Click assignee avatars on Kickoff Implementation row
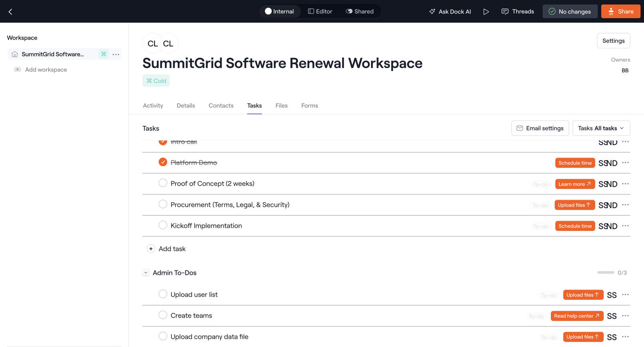 608,226
